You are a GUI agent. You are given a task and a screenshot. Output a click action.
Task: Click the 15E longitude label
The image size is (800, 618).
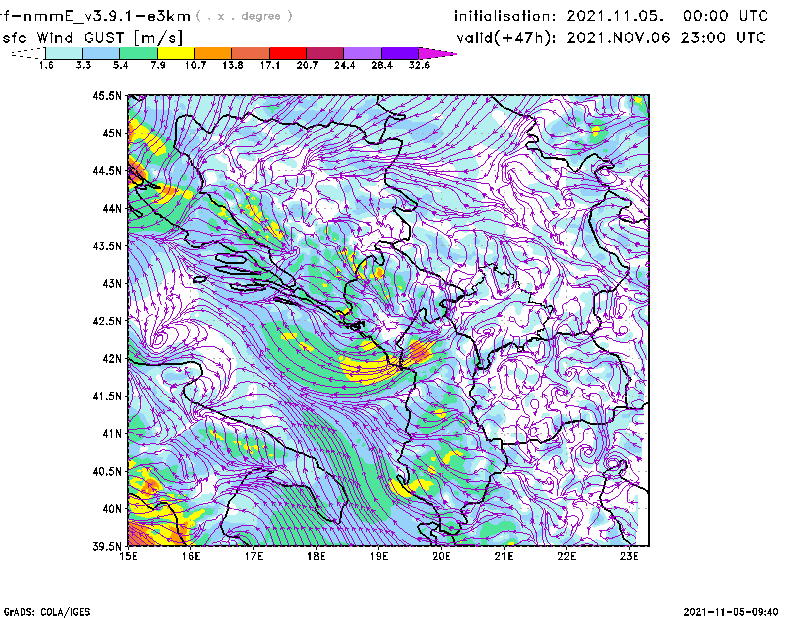(x=128, y=556)
